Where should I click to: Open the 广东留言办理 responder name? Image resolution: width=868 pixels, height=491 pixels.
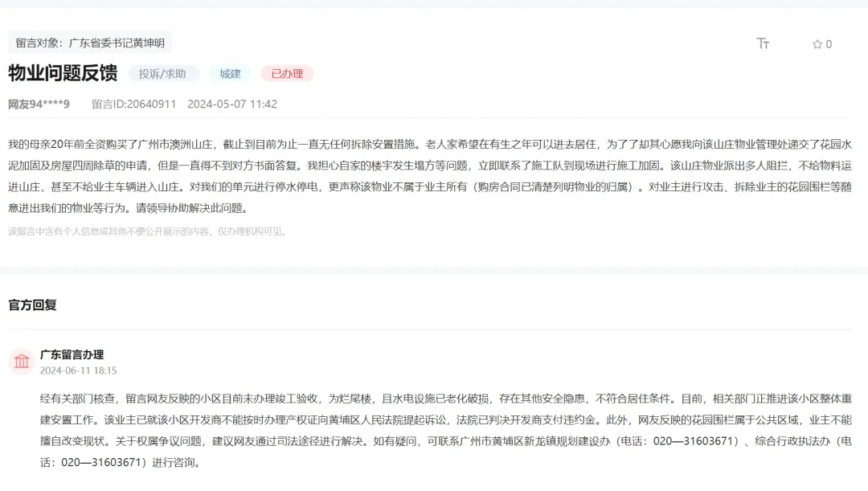click(x=72, y=354)
